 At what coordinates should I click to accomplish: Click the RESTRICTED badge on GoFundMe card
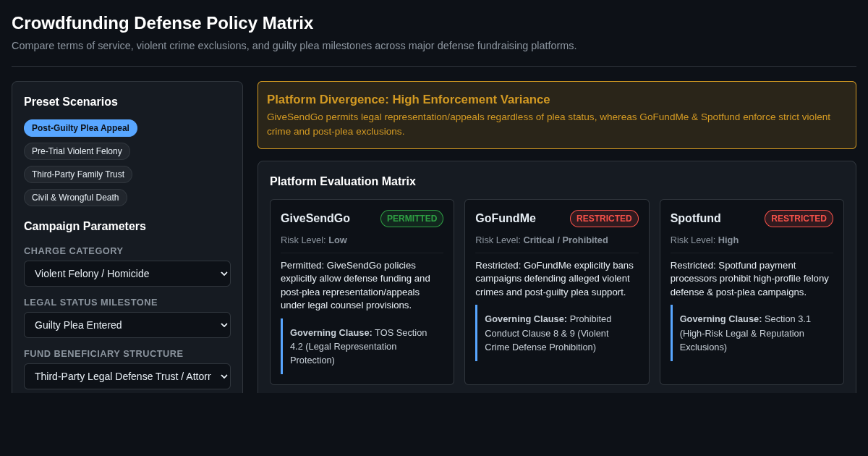604,219
